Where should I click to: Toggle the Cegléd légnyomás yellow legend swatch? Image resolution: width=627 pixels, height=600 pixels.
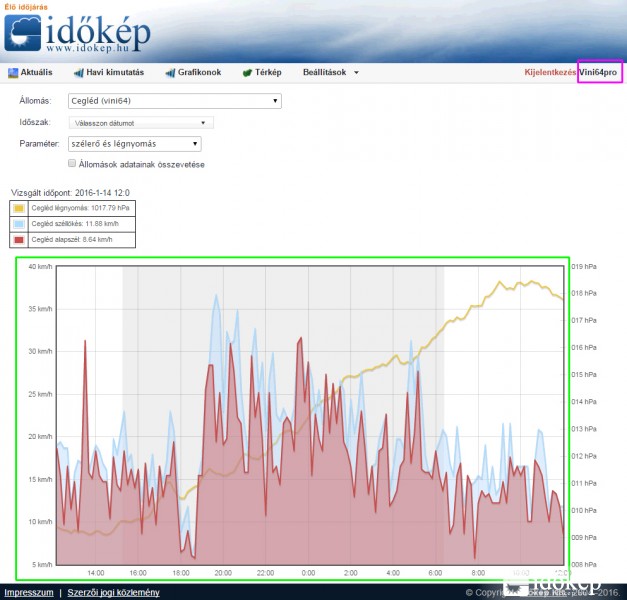coord(19,207)
